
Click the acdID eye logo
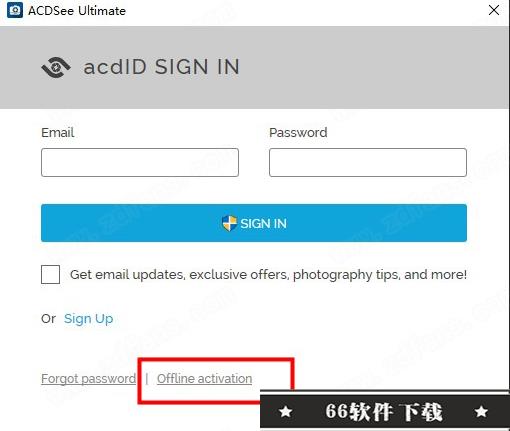click(56, 67)
